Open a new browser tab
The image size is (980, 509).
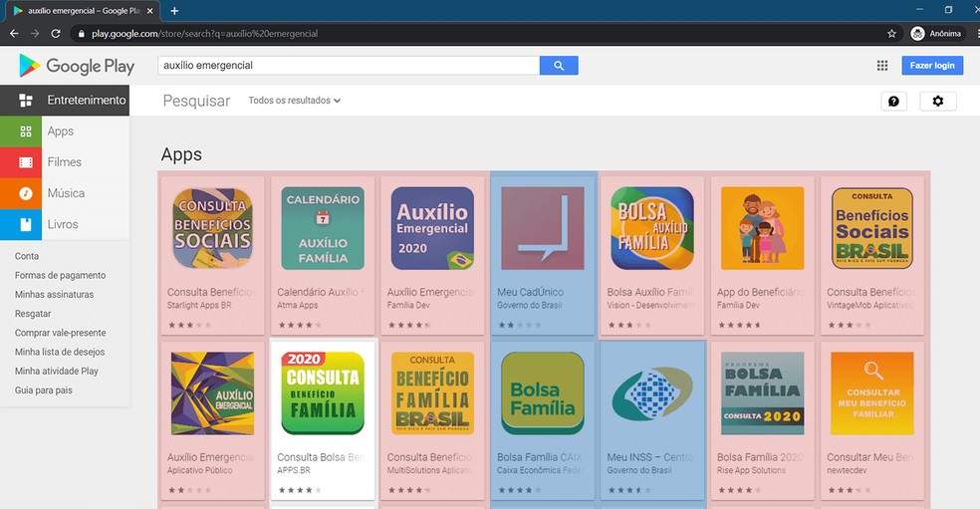[x=174, y=11]
